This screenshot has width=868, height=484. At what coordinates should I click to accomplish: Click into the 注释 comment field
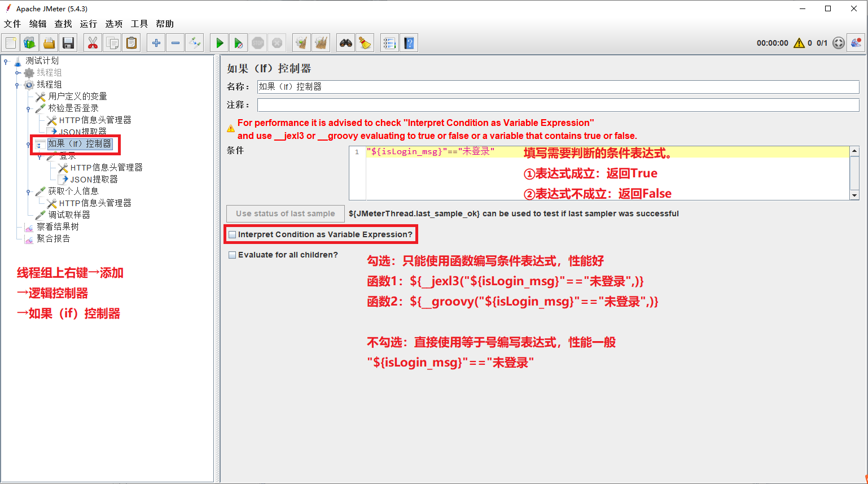pos(558,105)
